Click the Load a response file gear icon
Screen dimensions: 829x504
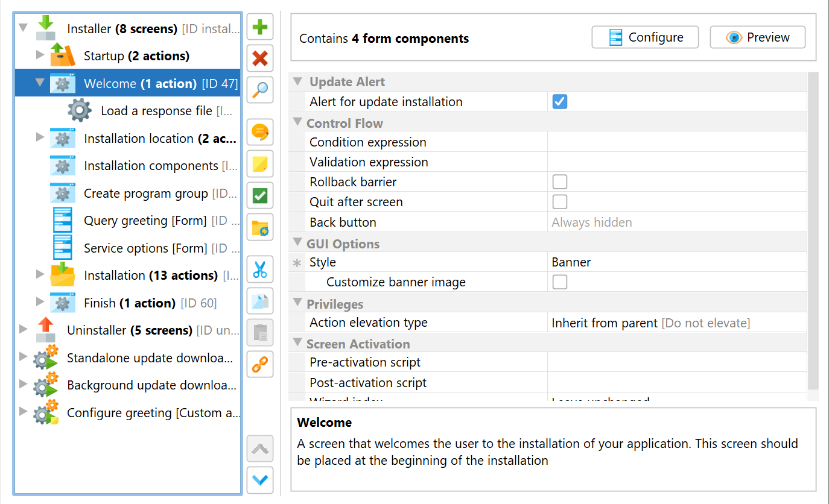pyautogui.click(x=80, y=110)
